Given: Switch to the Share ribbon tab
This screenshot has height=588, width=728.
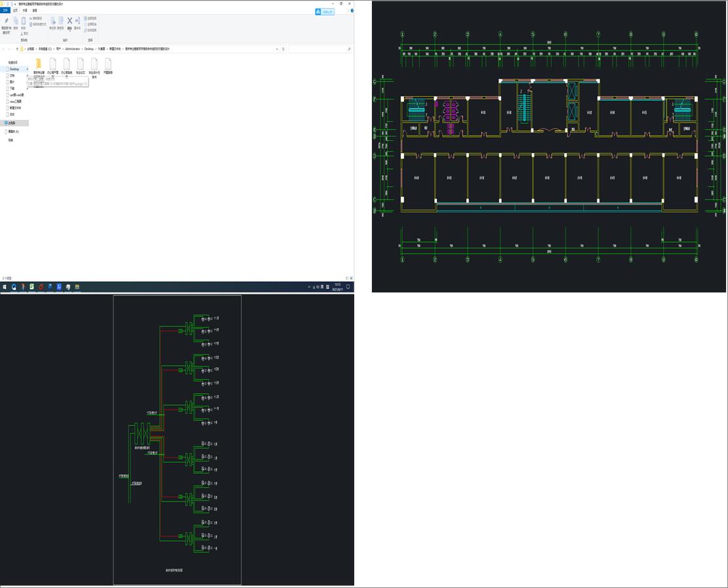Looking at the screenshot, I should 25,10.
